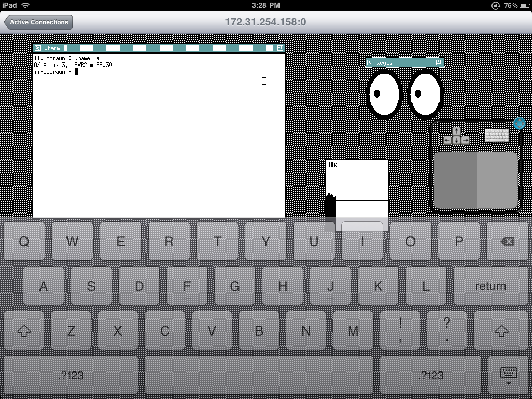Image resolution: width=532 pixels, height=399 pixels.
Task: Tap the backspace delete key
Action: click(507, 242)
